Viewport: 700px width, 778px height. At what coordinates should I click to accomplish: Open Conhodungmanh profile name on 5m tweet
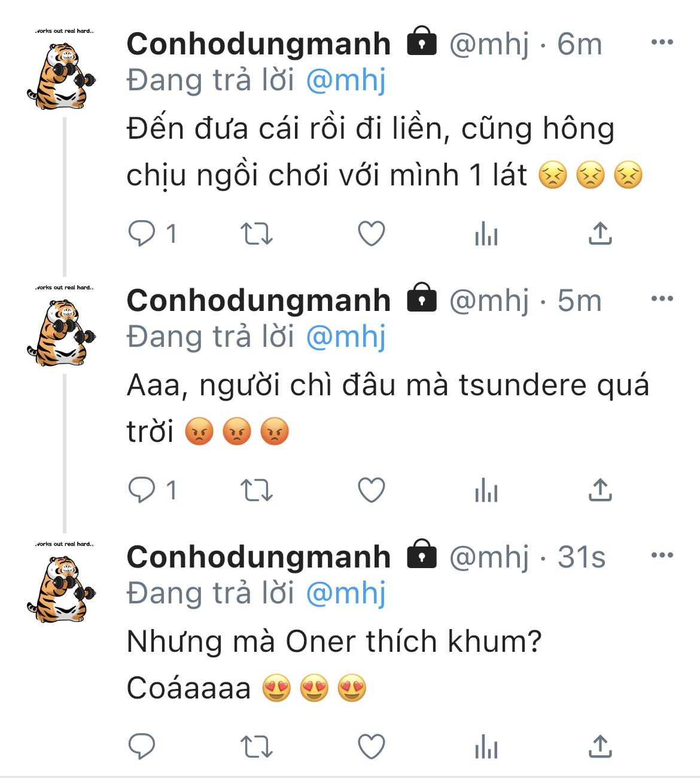point(258,300)
